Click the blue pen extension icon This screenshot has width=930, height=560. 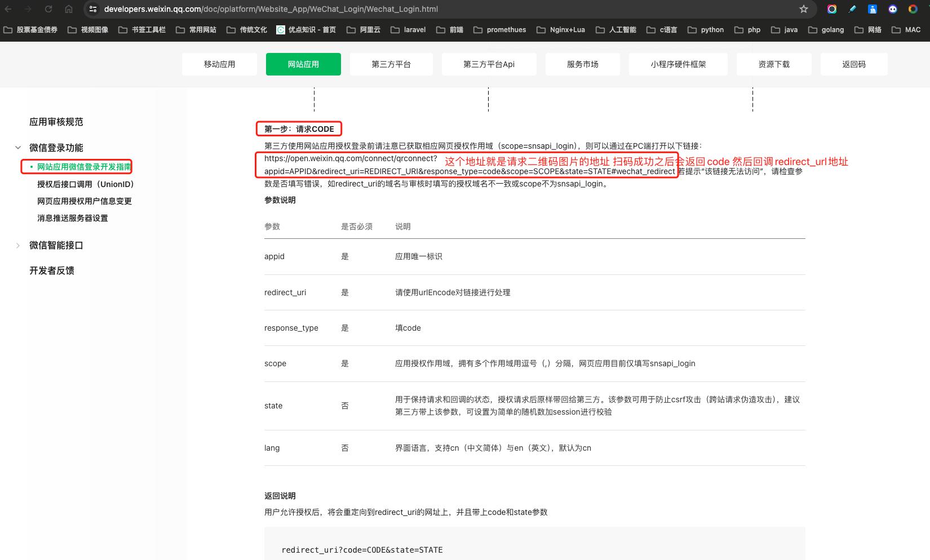852,9
